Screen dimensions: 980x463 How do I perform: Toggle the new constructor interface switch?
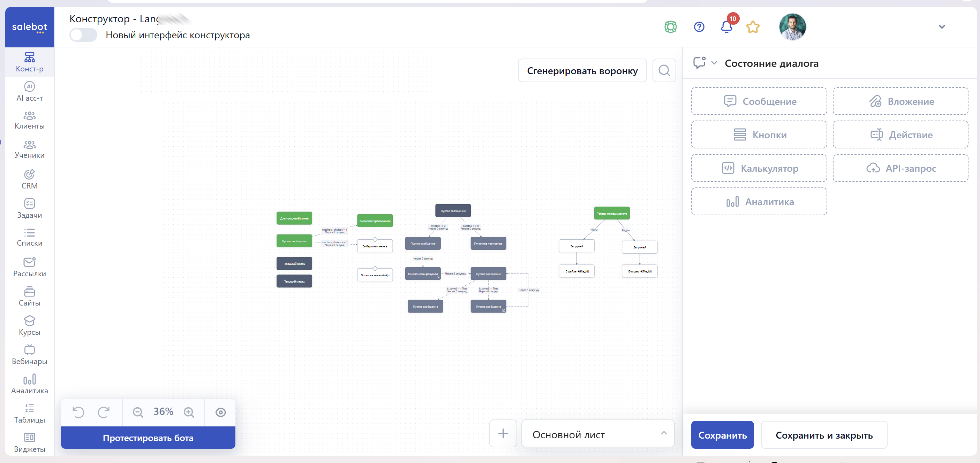[x=83, y=35]
